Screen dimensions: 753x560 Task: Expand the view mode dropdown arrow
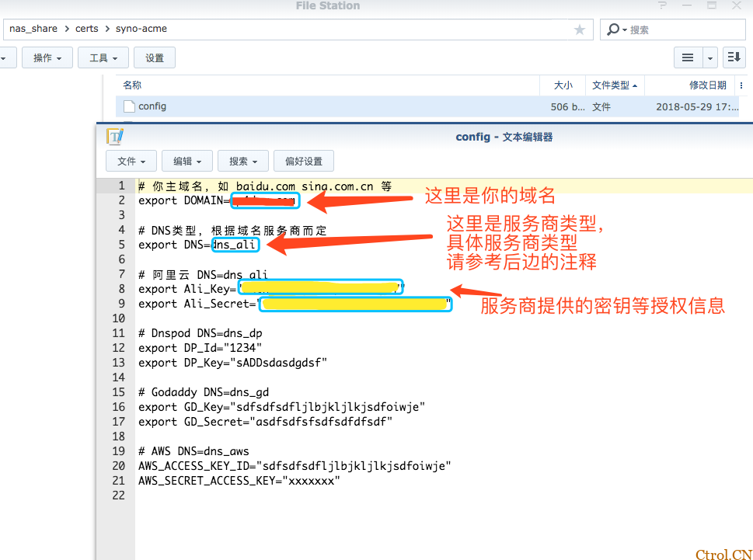pos(709,57)
